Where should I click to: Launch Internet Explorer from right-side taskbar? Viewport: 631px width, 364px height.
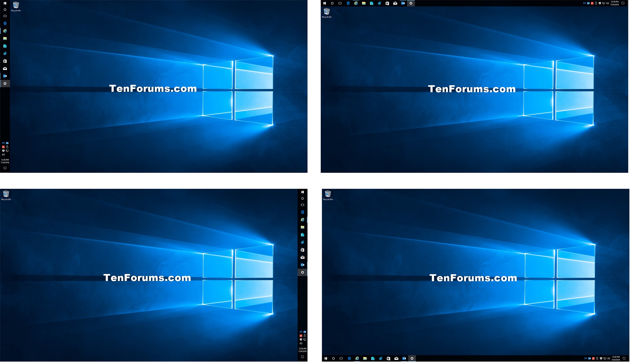coord(302,219)
